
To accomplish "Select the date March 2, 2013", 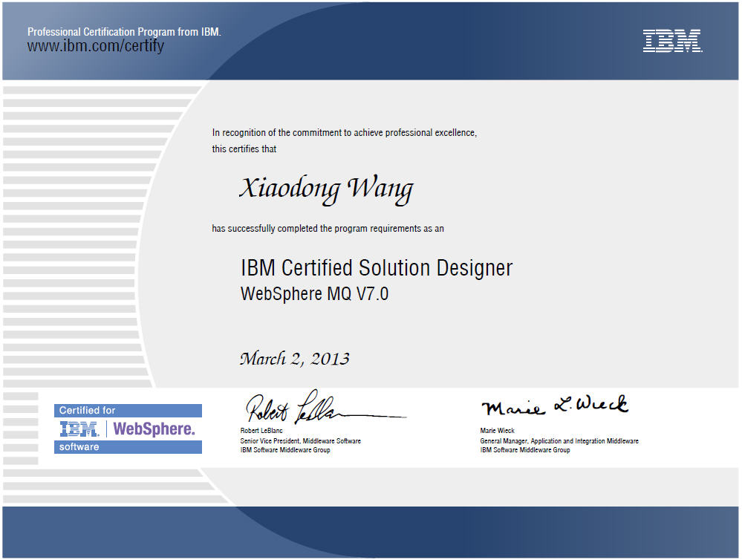I will [x=295, y=358].
